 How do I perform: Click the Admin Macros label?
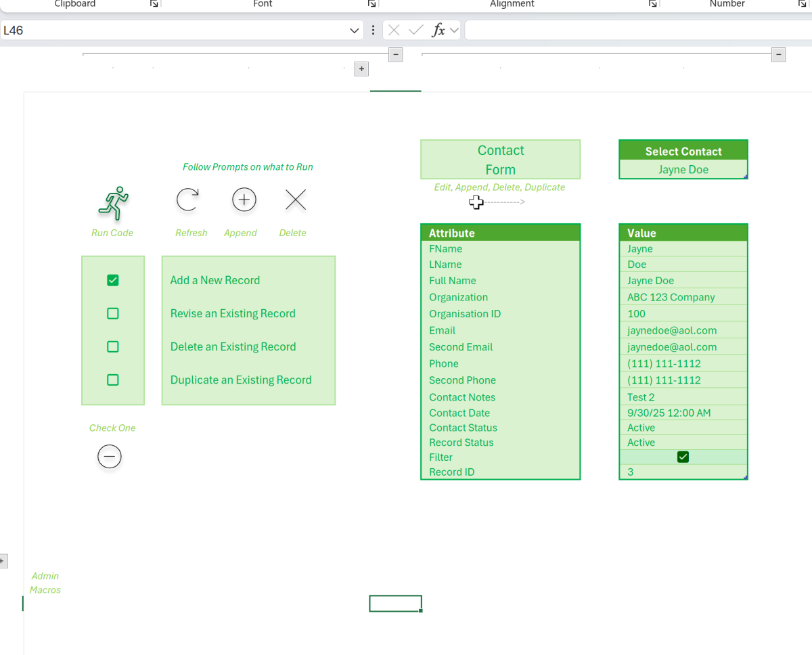pyautogui.click(x=45, y=583)
